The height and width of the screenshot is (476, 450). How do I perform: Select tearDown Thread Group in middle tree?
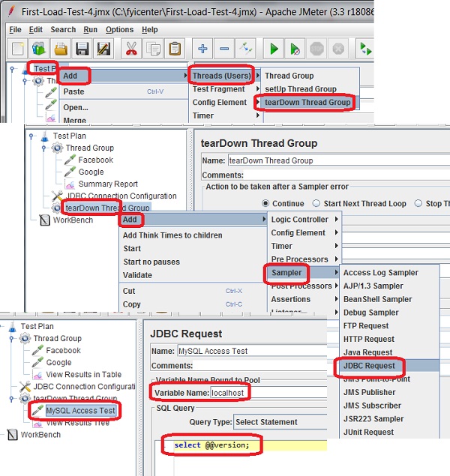coord(107,208)
